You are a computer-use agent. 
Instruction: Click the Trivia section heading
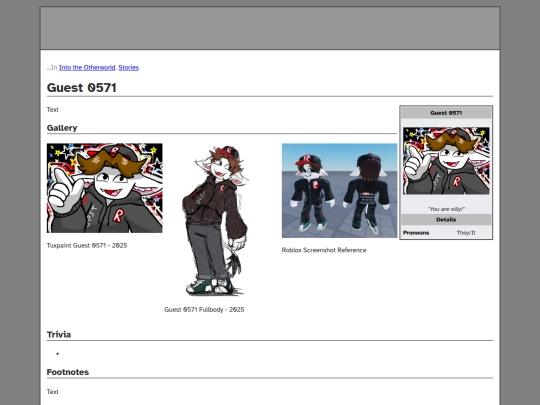(59, 335)
